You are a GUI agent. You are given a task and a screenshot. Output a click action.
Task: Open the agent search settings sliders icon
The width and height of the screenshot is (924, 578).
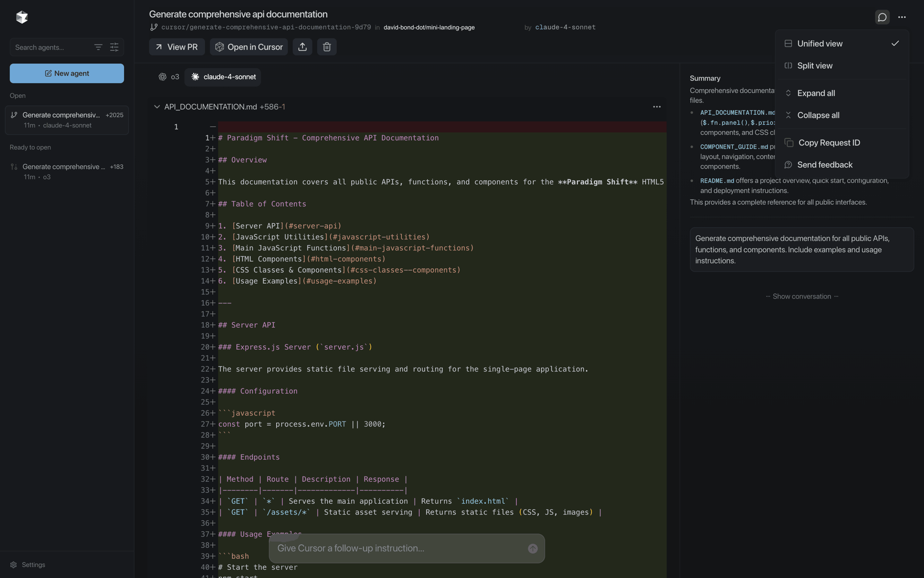[114, 47]
